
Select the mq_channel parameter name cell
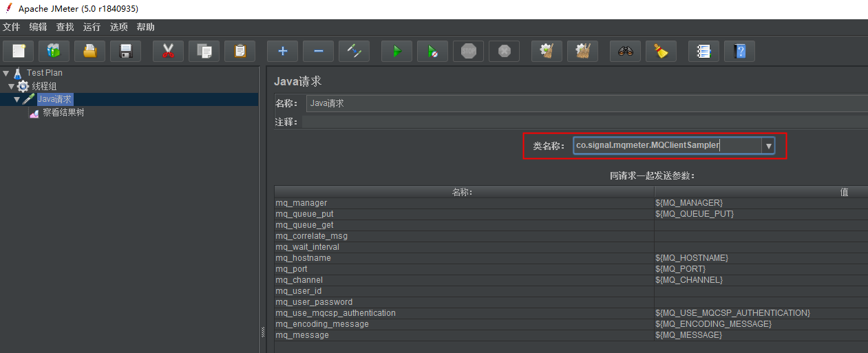point(464,280)
